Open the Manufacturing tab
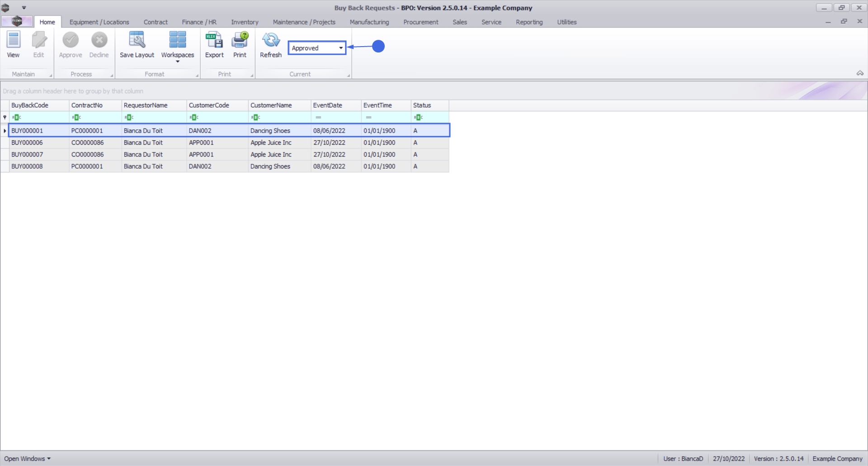 369,22
